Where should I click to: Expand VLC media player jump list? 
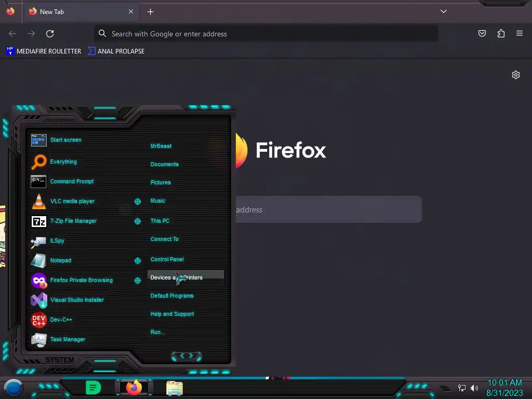point(137,202)
